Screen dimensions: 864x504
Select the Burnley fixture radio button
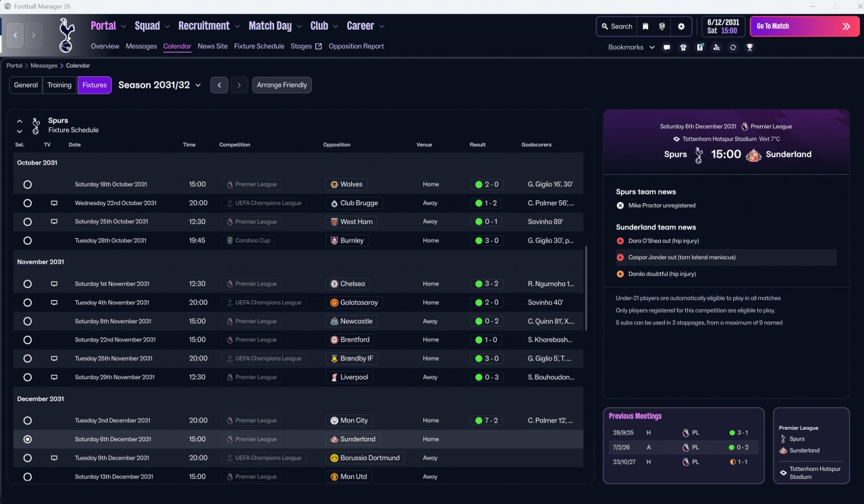27,240
